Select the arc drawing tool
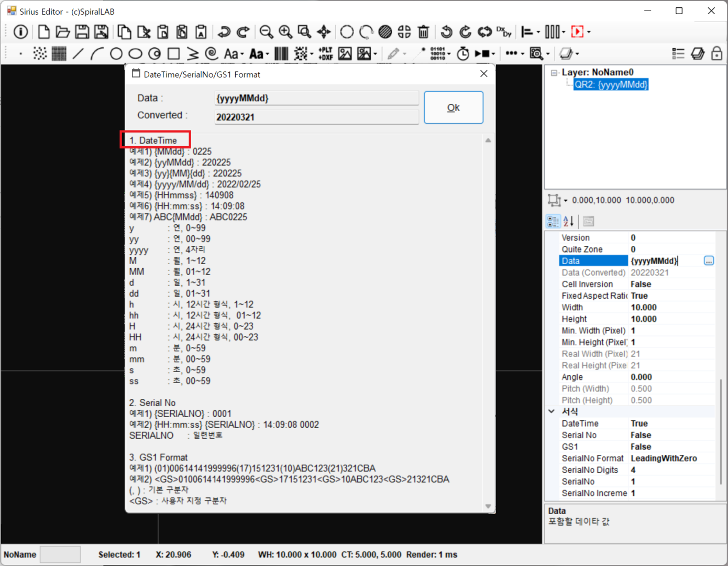The width and height of the screenshot is (728, 566). coord(97,53)
